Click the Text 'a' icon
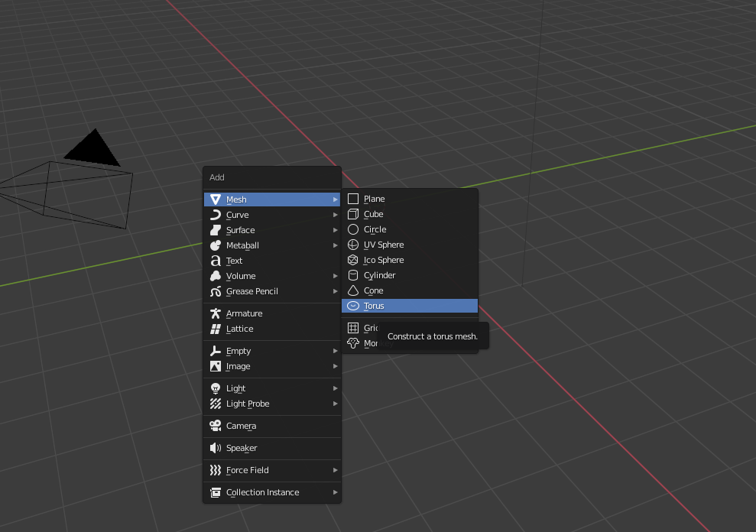The height and width of the screenshot is (532, 756). [x=216, y=261]
